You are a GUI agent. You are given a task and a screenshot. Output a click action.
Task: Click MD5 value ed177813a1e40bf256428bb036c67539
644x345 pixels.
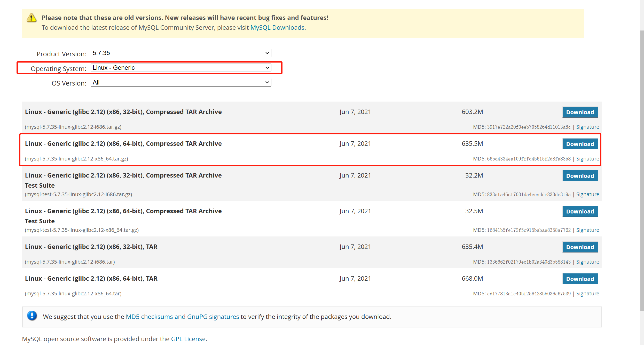[x=529, y=294]
